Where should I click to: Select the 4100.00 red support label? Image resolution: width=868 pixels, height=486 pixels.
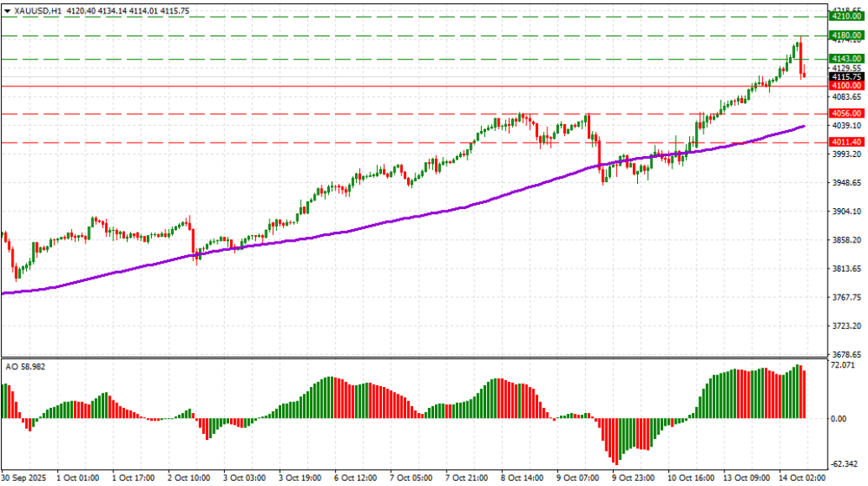[847, 85]
